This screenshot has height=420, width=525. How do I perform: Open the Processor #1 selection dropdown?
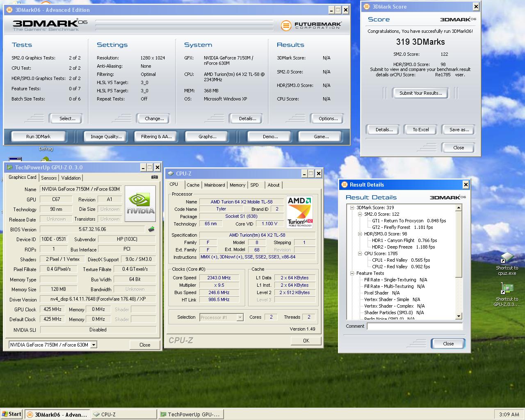pos(240,317)
